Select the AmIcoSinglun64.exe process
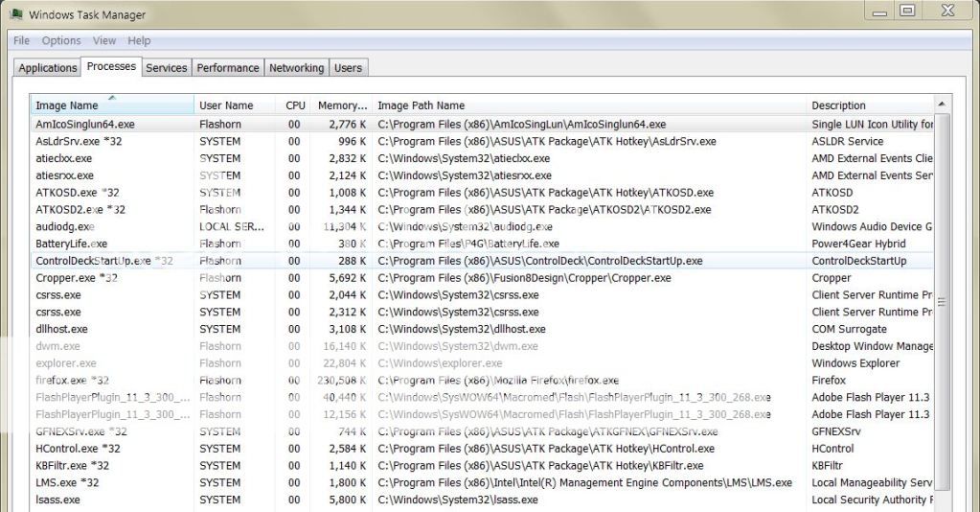 click(481, 124)
